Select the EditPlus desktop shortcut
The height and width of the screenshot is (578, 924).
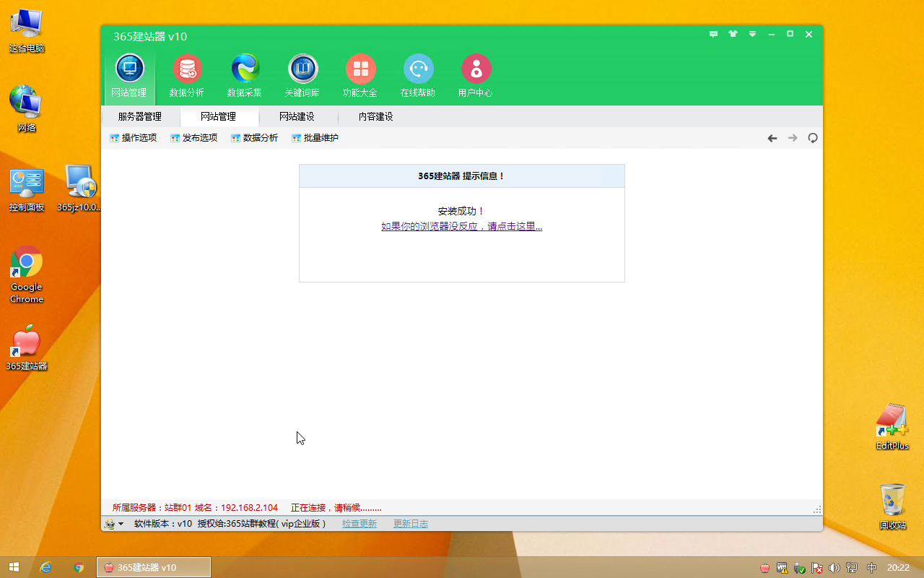[892, 427]
